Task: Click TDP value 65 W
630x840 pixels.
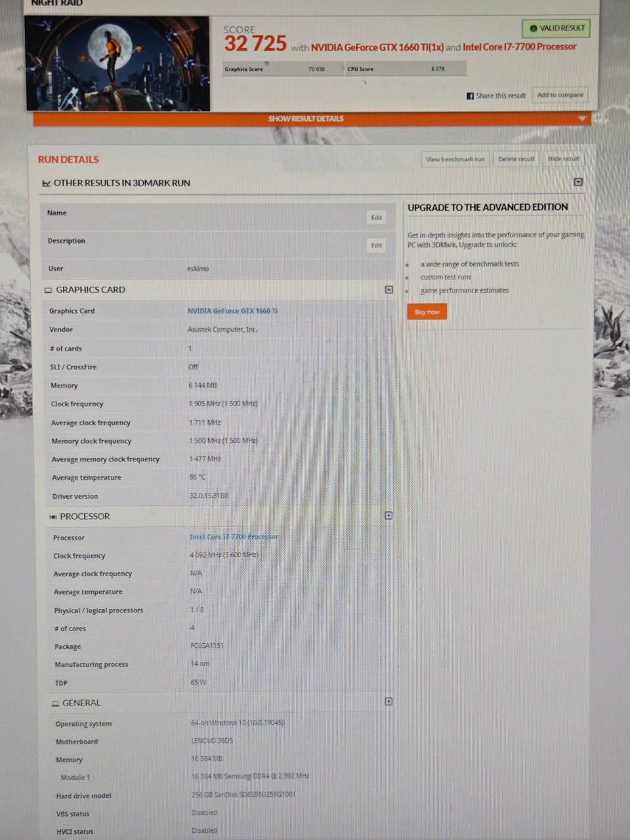Action: pos(198,682)
